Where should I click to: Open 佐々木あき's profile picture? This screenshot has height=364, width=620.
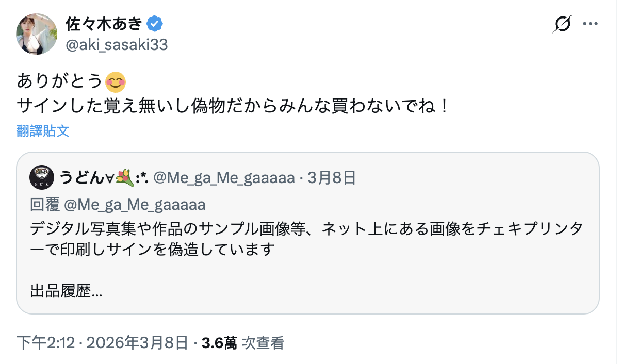(37, 34)
